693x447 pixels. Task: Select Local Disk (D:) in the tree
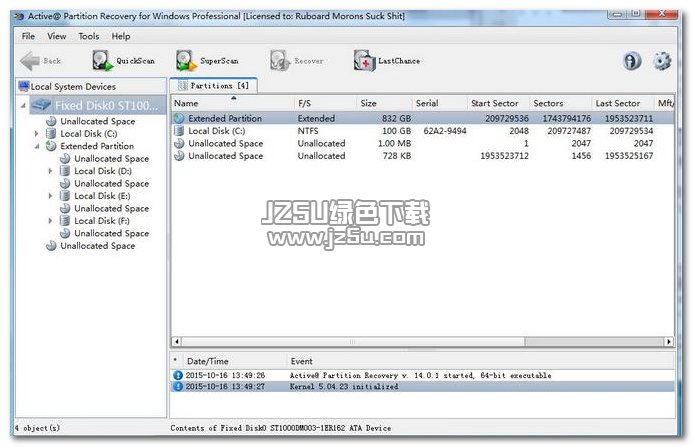103,171
